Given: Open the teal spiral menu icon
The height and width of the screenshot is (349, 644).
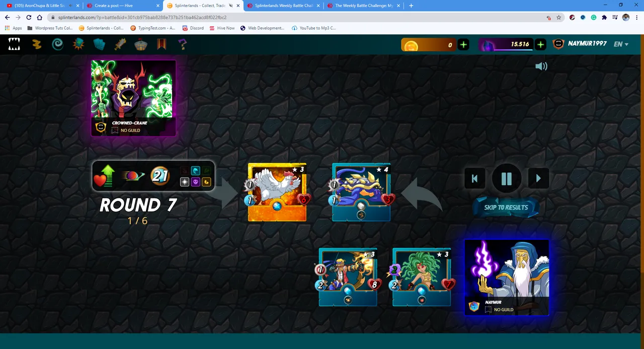Looking at the screenshot, I should click(x=58, y=44).
